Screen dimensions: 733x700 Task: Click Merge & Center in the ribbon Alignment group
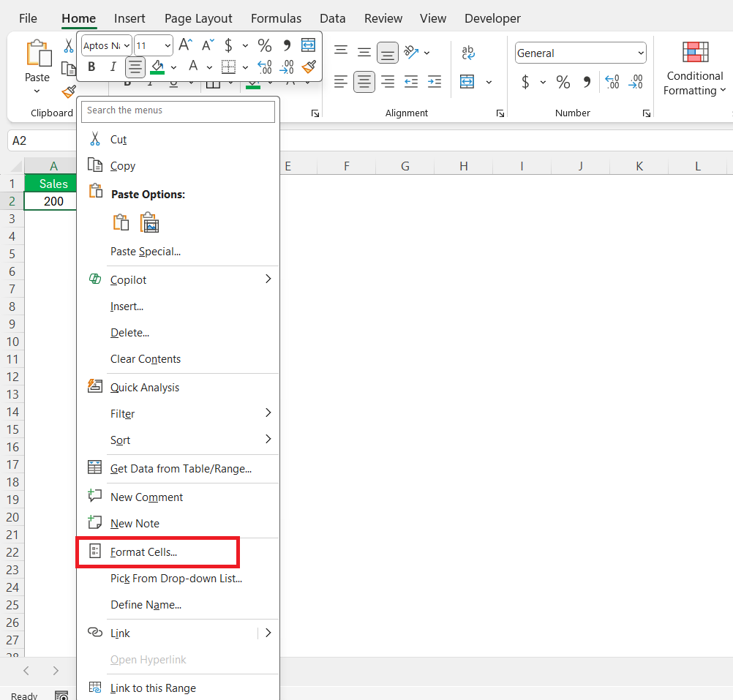coord(467,82)
